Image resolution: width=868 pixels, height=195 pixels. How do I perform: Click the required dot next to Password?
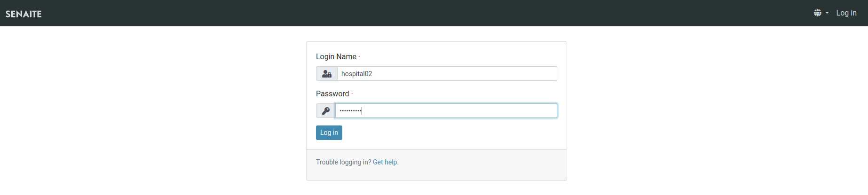point(352,94)
